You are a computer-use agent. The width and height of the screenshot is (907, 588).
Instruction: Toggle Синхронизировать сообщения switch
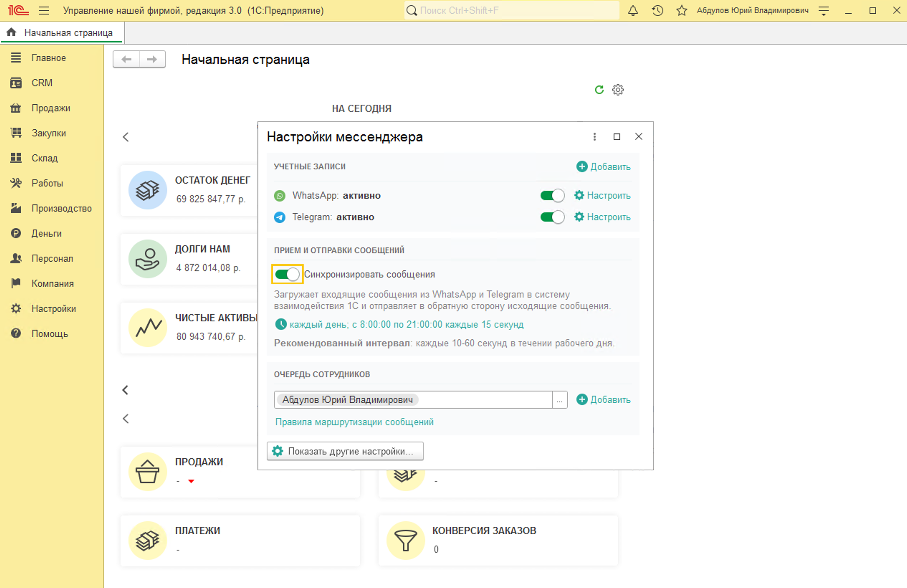(x=287, y=274)
